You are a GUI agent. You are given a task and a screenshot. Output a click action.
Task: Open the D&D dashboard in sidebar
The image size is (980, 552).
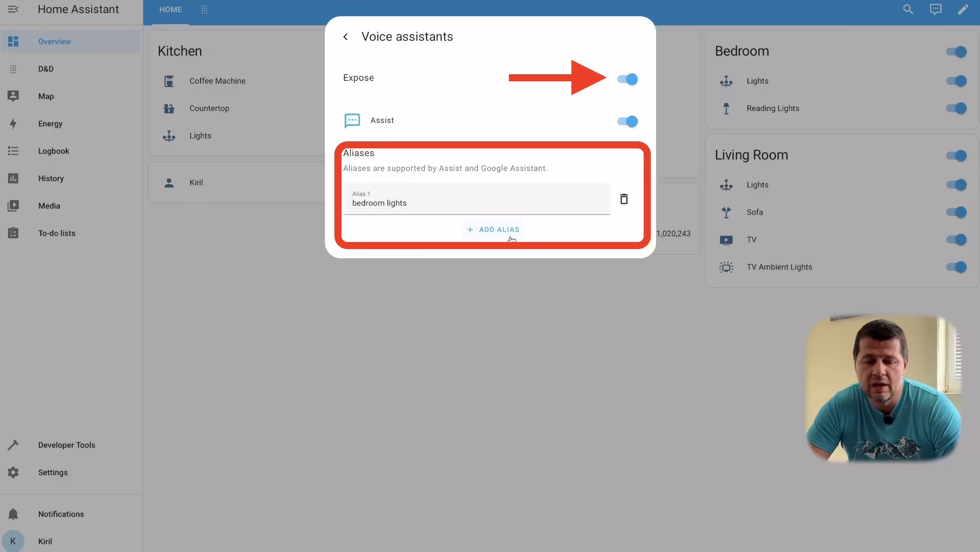71,69
